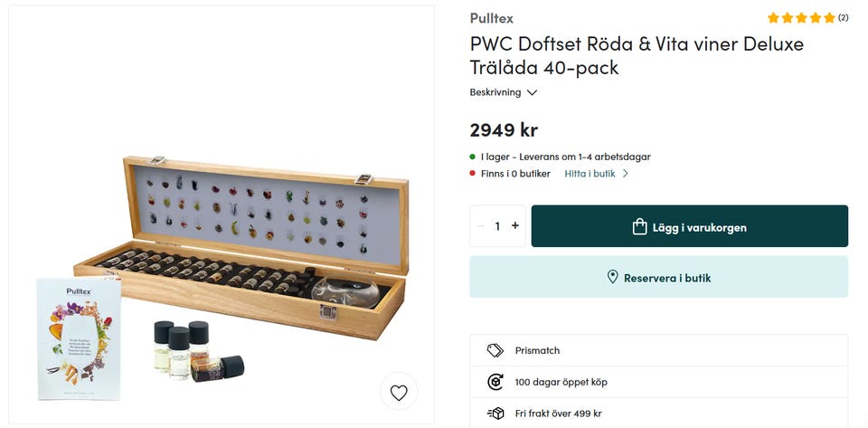Click the Reservera i butik button
This screenshot has width=868, height=428.
pos(658,277)
